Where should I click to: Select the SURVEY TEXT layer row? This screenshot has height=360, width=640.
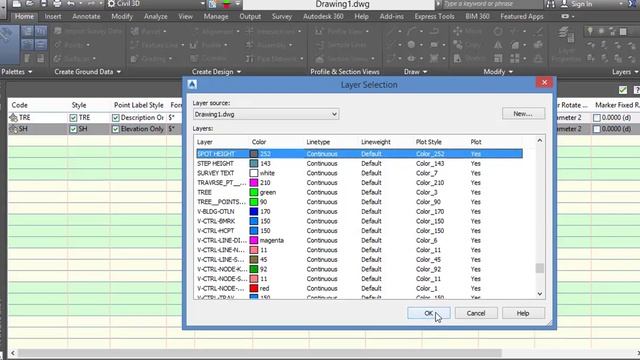359,173
